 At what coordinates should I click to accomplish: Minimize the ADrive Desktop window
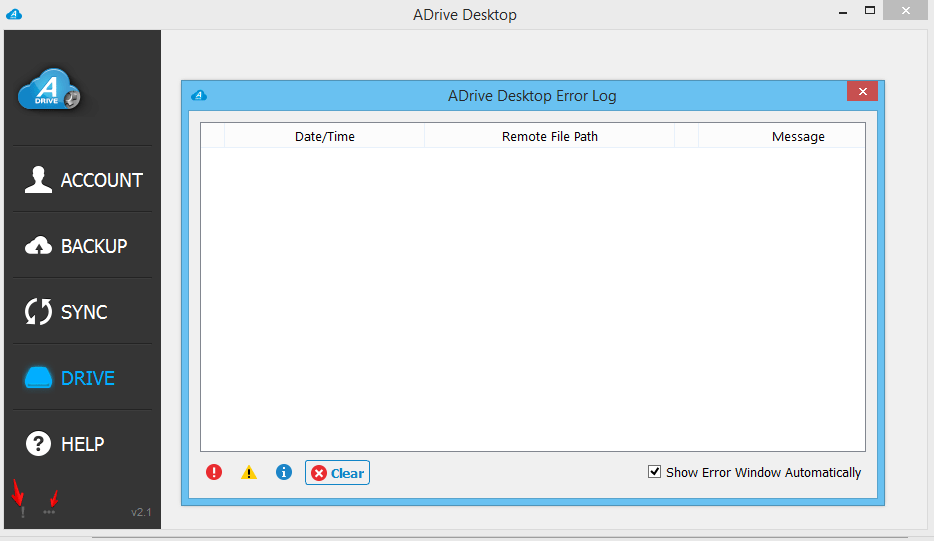pos(843,12)
